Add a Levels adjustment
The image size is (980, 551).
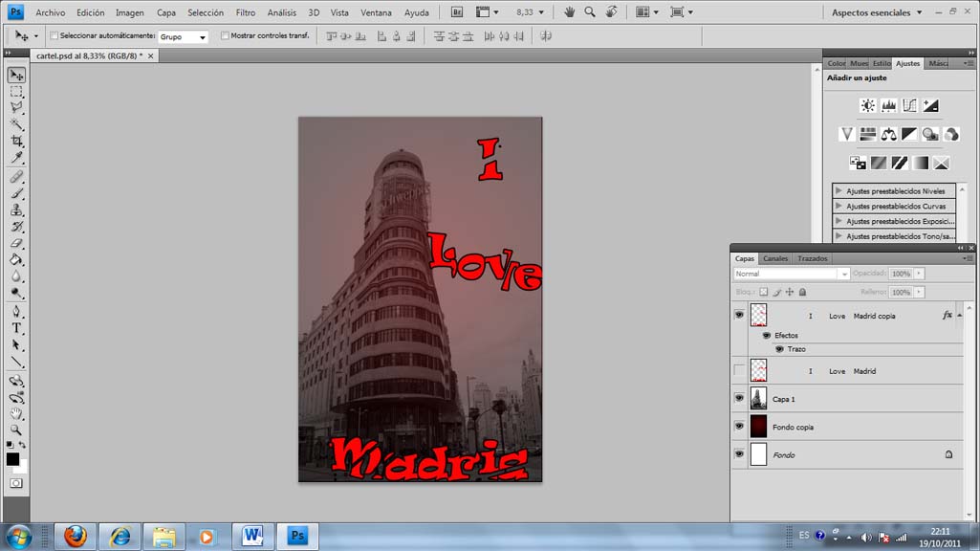[888, 106]
